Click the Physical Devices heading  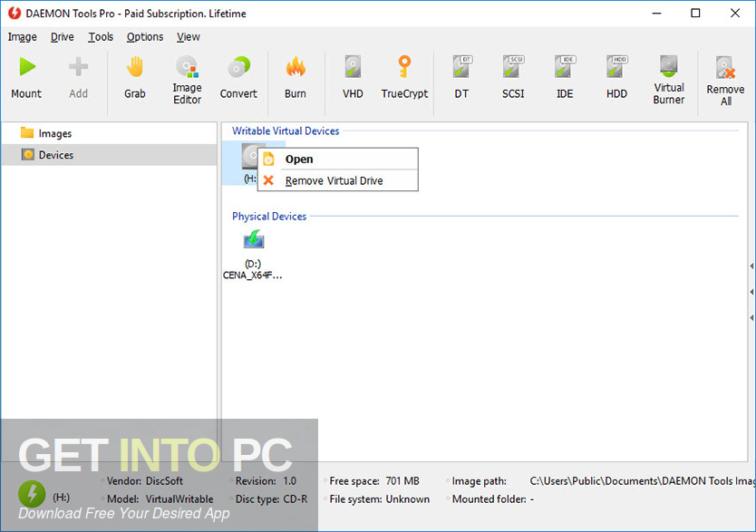[269, 217]
